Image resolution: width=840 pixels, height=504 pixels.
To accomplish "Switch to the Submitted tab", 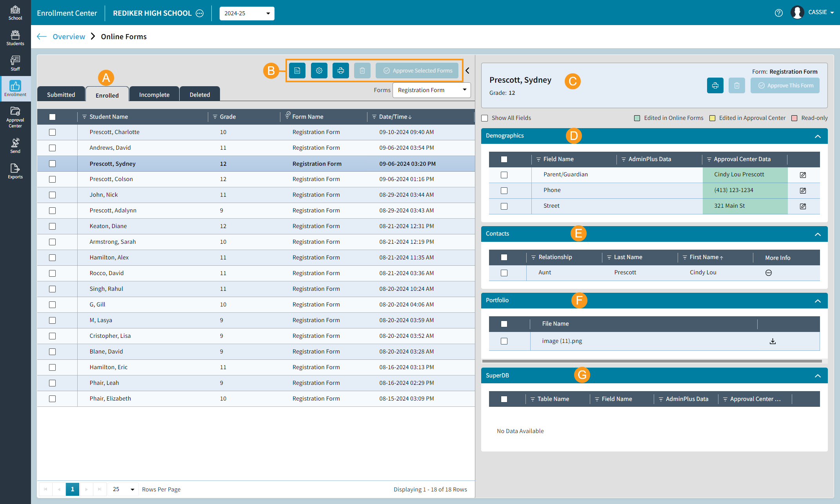I will (x=61, y=94).
